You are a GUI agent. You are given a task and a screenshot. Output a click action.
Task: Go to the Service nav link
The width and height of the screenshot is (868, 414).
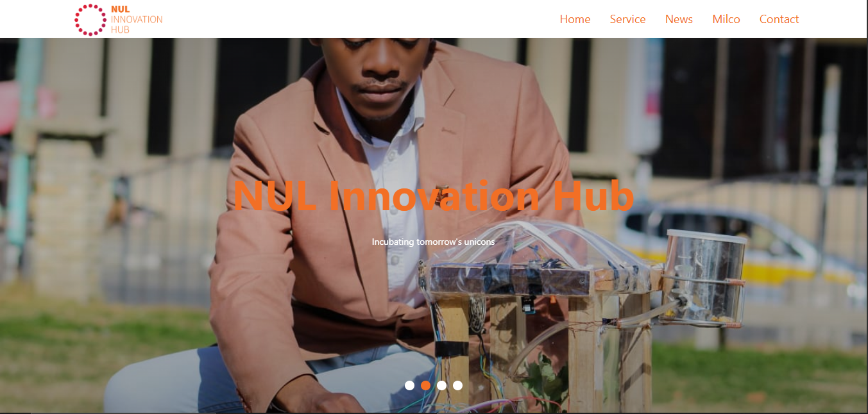point(627,19)
